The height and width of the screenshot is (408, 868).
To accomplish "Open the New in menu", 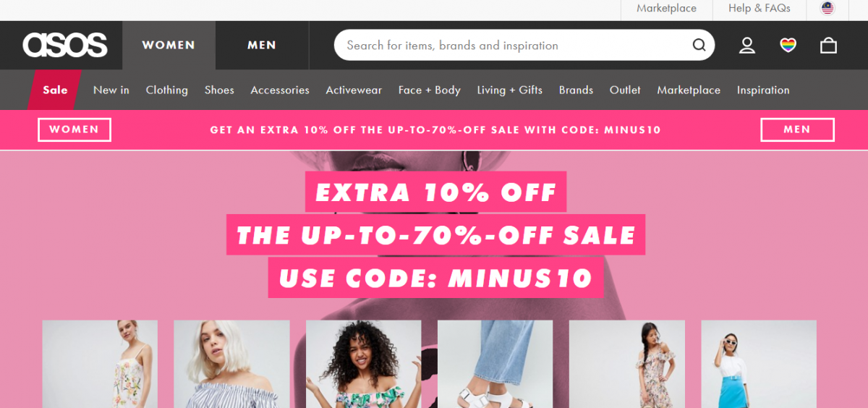I will pos(111,90).
